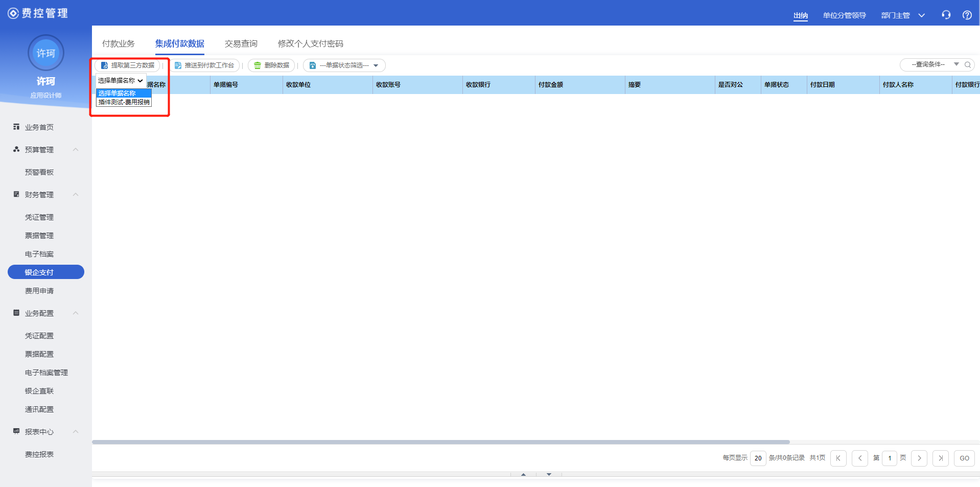Open 凭证管理 in the sidebar

pos(39,217)
